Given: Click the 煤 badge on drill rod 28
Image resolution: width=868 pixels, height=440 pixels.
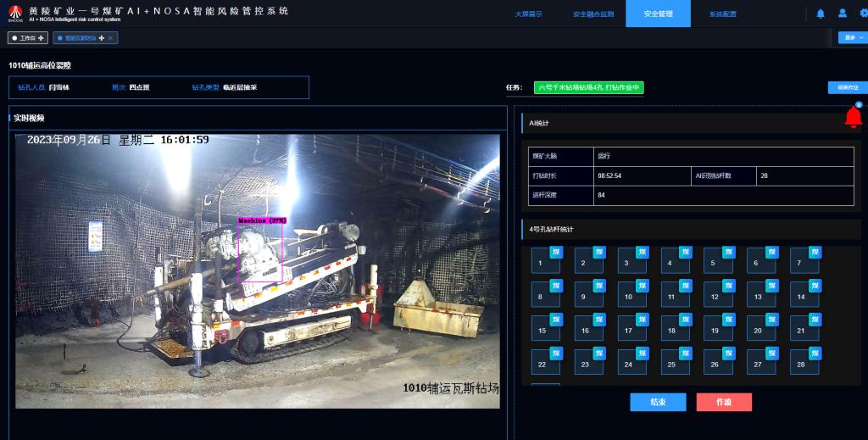Looking at the screenshot, I should 815,354.
